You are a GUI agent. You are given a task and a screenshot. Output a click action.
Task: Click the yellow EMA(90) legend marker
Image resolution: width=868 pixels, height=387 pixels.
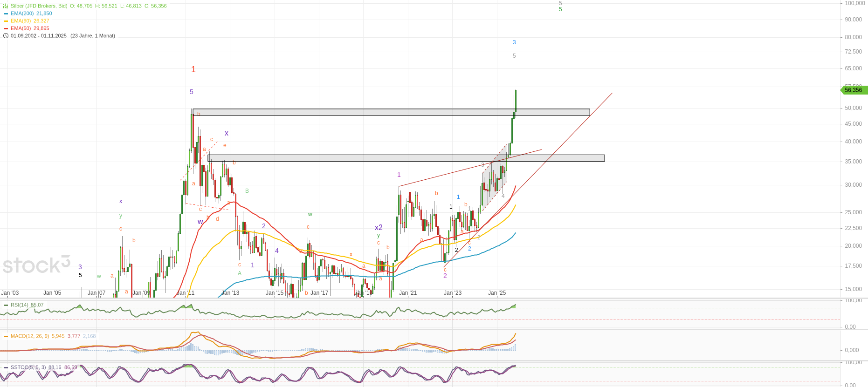point(6,21)
